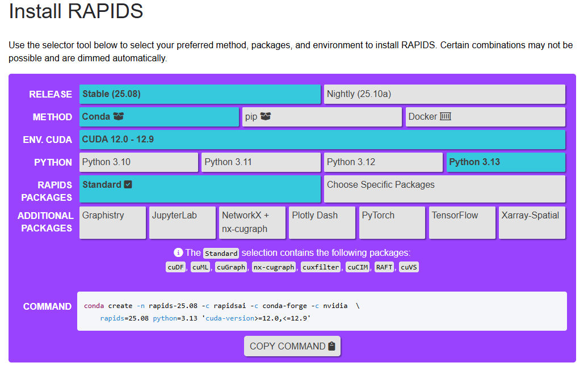
Task: Click the conda create command text box
Action: pos(322,311)
